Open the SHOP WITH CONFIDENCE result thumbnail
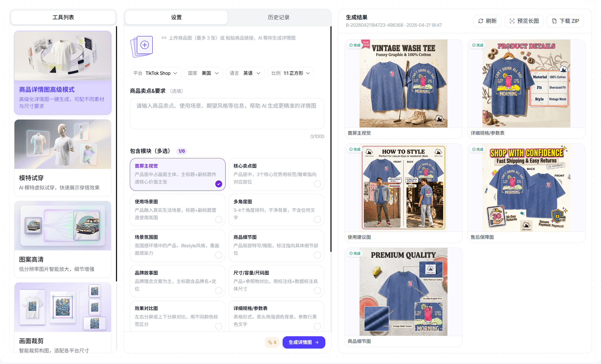 tap(526, 188)
